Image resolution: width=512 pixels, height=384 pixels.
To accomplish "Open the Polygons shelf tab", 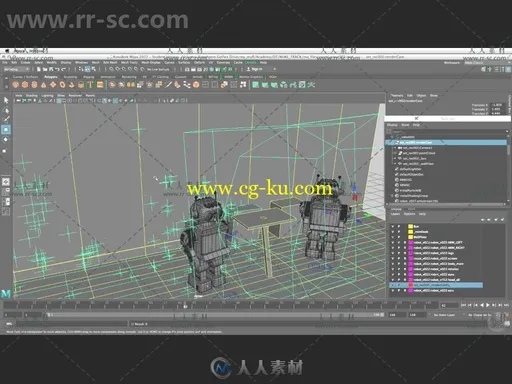I will pyautogui.click(x=51, y=77).
